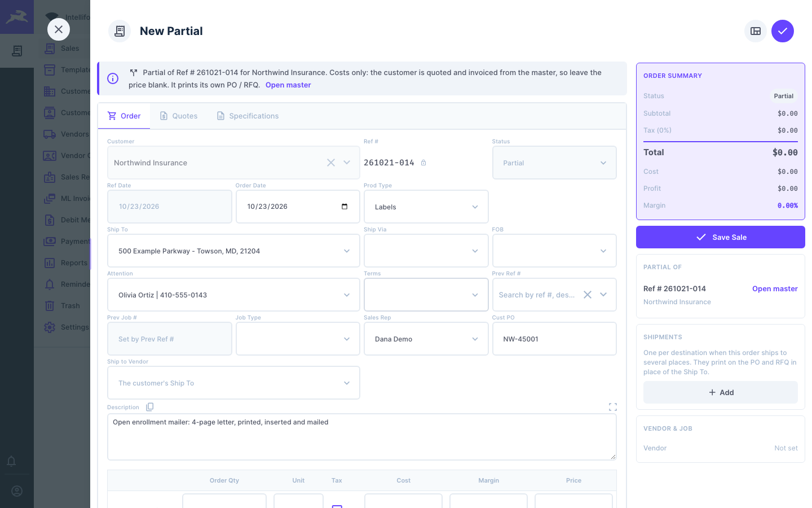Switch to the Order tab
This screenshot has width=812, height=508.
click(124, 116)
